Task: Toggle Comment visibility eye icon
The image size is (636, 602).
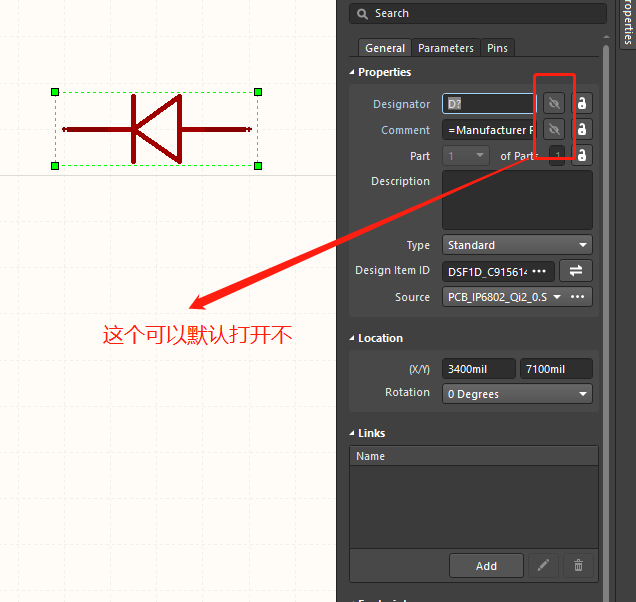Action: coord(554,130)
